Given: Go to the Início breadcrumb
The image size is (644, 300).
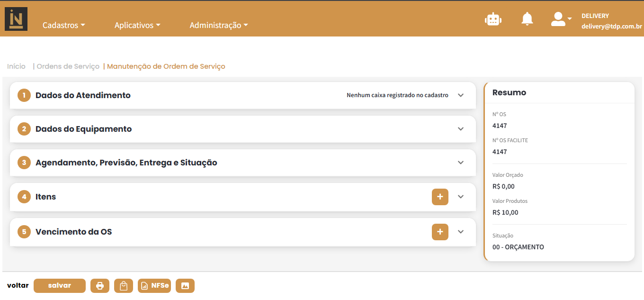Looking at the screenshot, I should [x=17, y=66].
